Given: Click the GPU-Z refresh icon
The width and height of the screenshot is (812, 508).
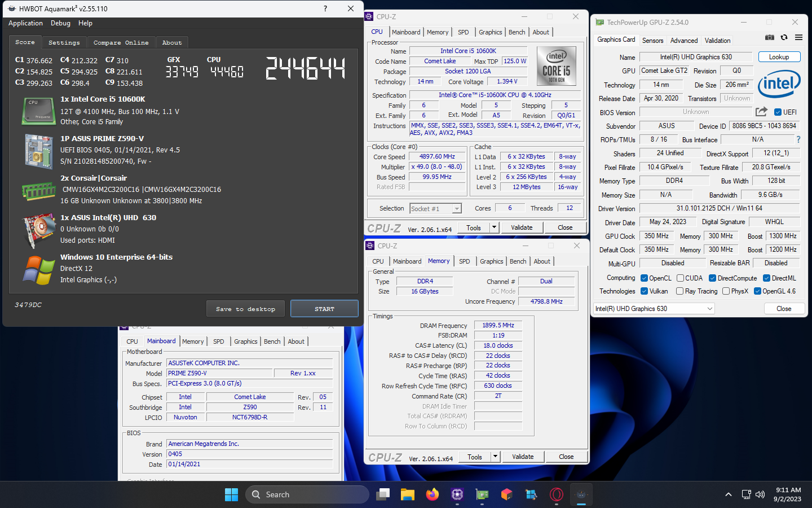Looking at the screenshot, I should [784, 37].
